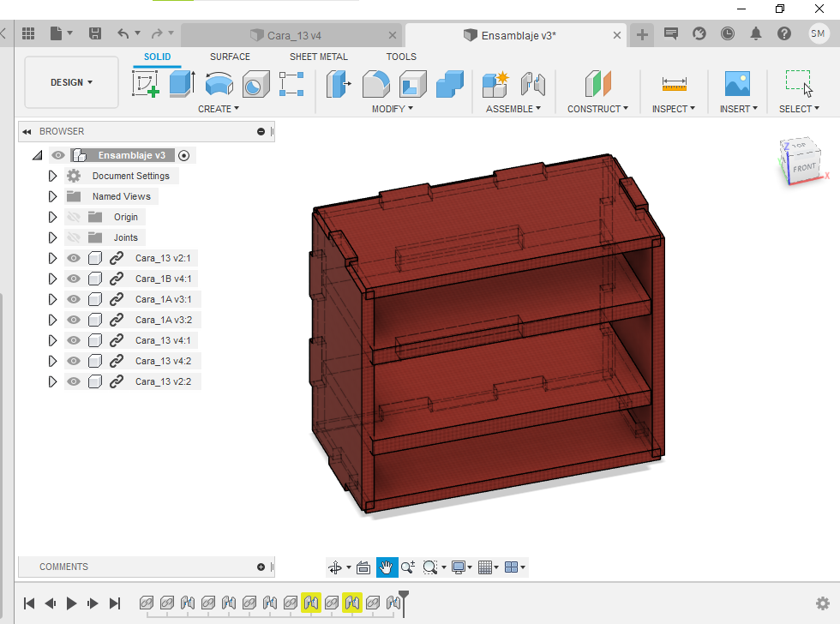Image resolution: width=840 pixels, height=624 pixels.
Task: Open the Help question mark icon
Action: (783, 33)
